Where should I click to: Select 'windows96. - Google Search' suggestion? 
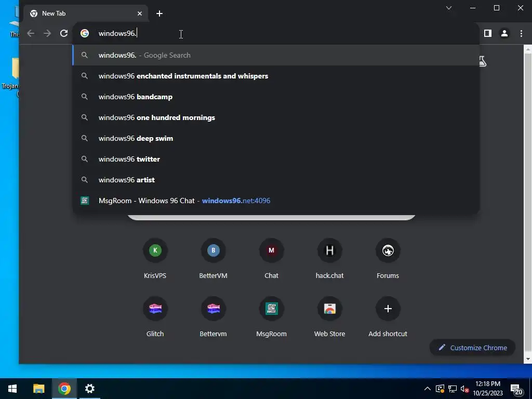[276, 55]
